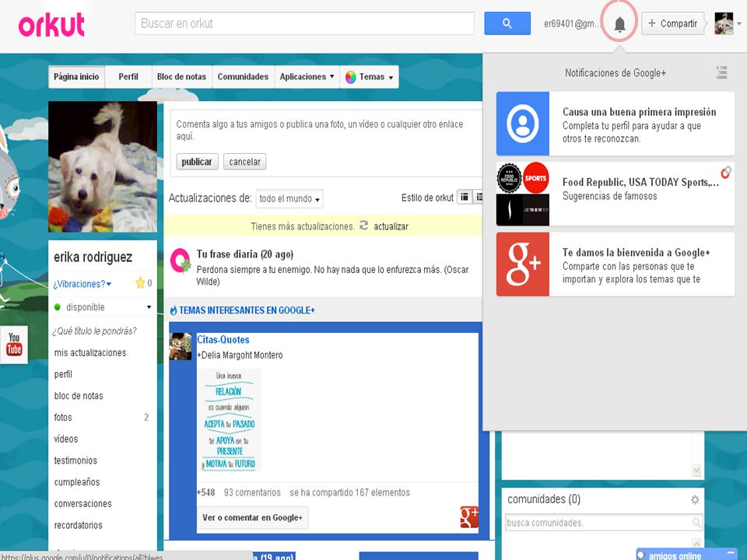Click the flame icon beside Temas interesantes
The image size is (747, 560).
point(174,310)
